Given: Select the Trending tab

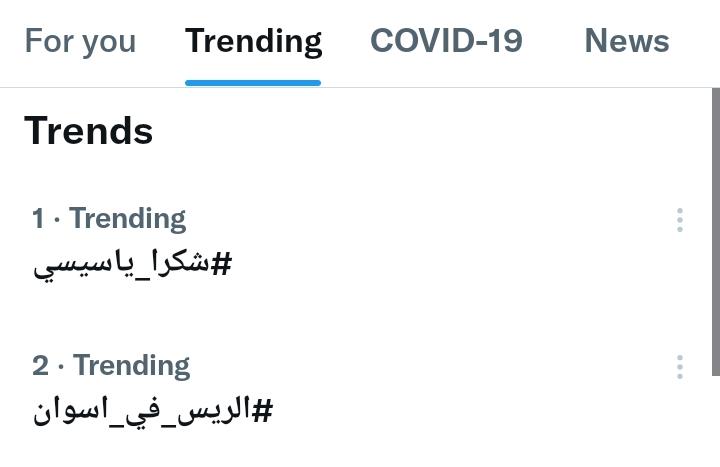Looking at the screenshot, I should coord(253,41).
